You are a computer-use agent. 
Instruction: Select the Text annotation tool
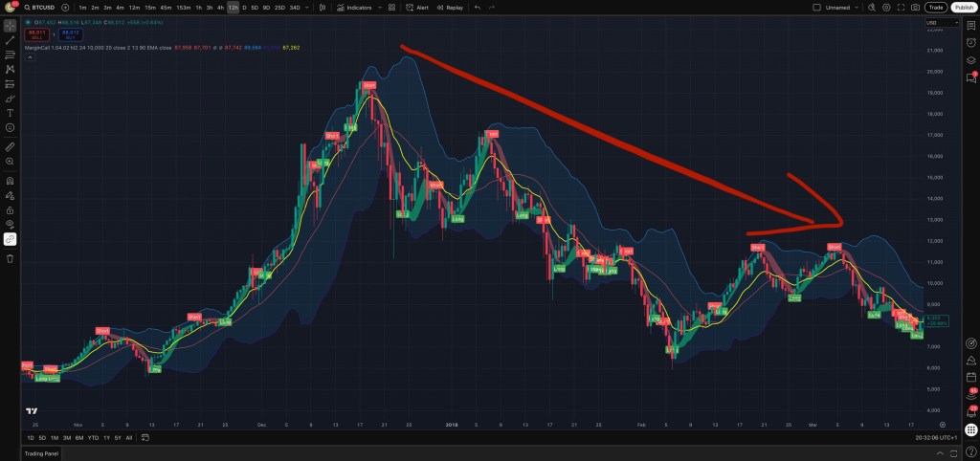(10, 113)
